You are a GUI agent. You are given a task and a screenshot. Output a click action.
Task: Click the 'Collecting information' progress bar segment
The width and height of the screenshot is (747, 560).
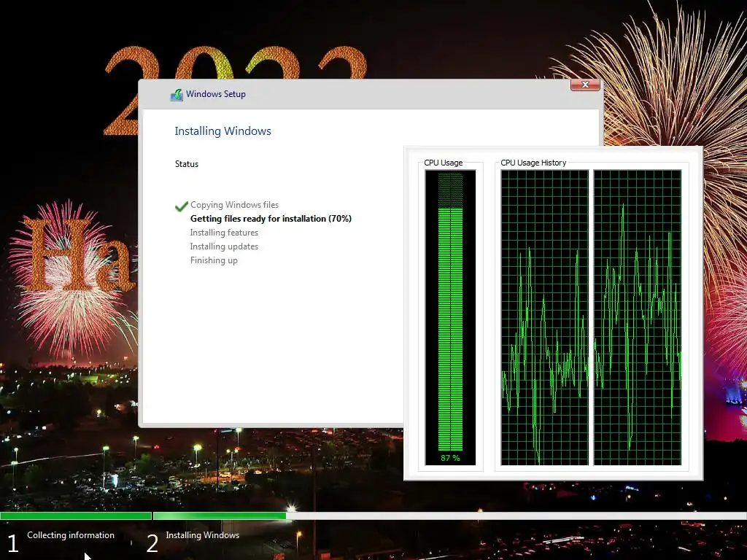76,516
